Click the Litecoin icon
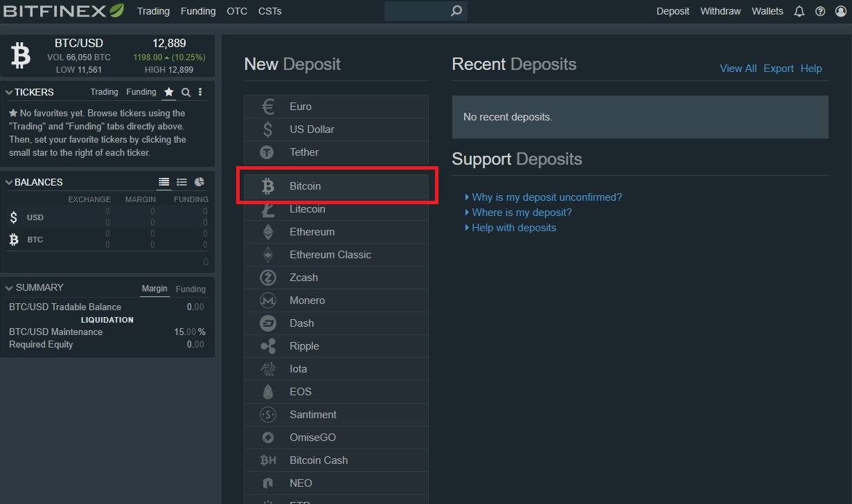 click(267, 209)
